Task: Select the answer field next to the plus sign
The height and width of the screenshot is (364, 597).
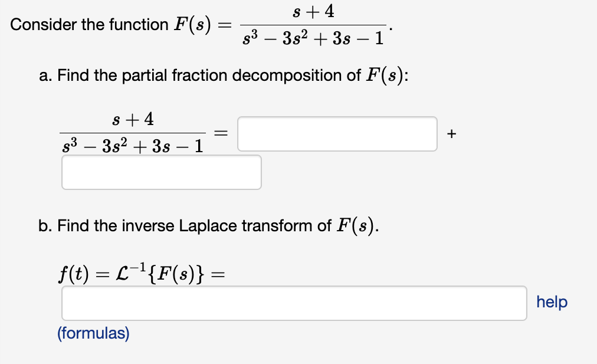Action: pyautogui.click(x=337, y=134)
